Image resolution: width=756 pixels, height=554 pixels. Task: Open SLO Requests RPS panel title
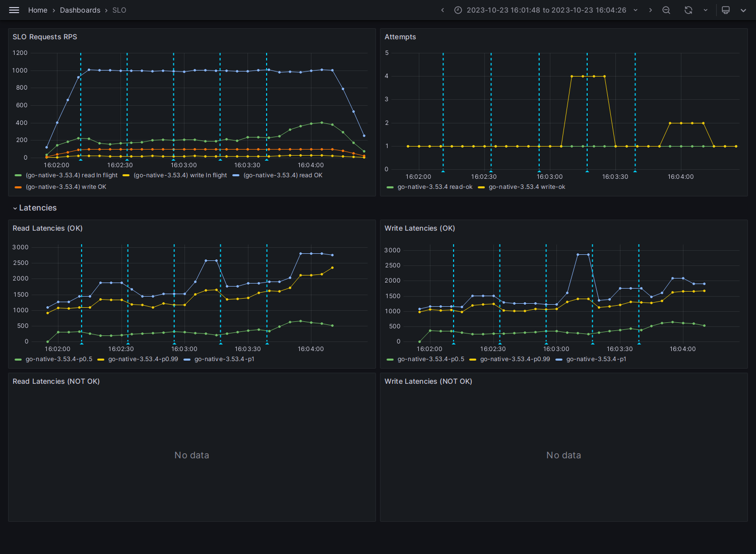coord(45,37)
